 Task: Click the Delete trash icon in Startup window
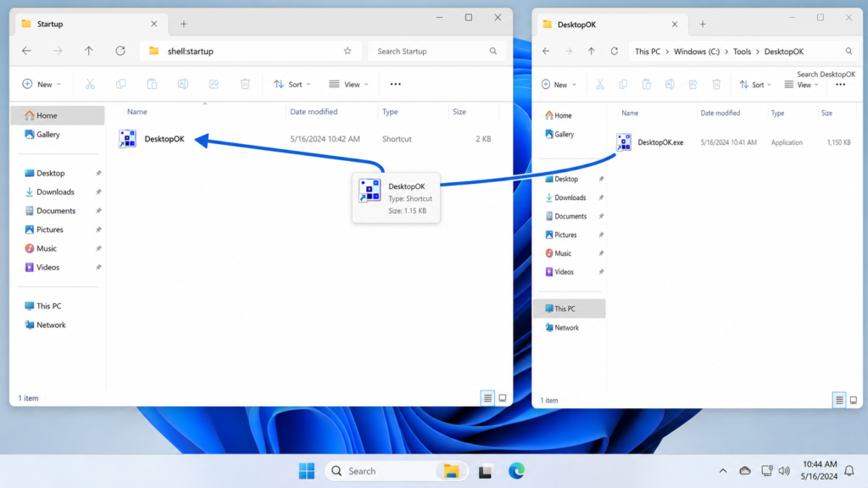245,84
